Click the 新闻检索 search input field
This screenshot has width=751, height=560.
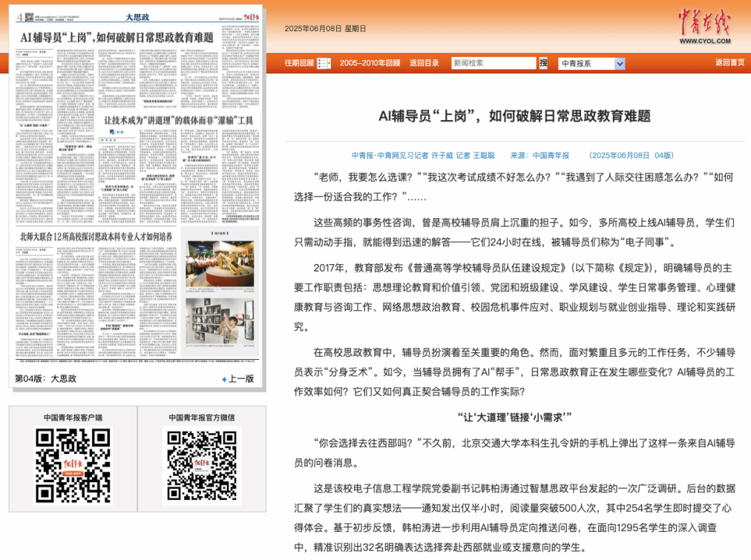click(x=493, y=63)
